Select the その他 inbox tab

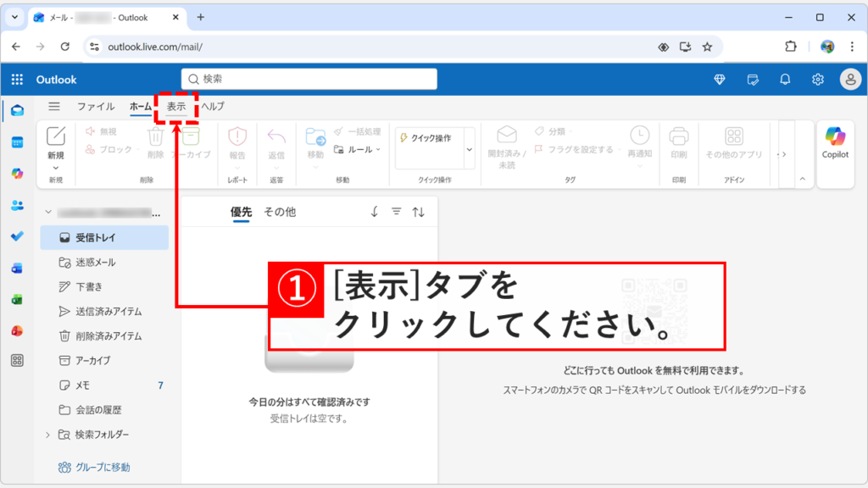[x=278, y=211]
